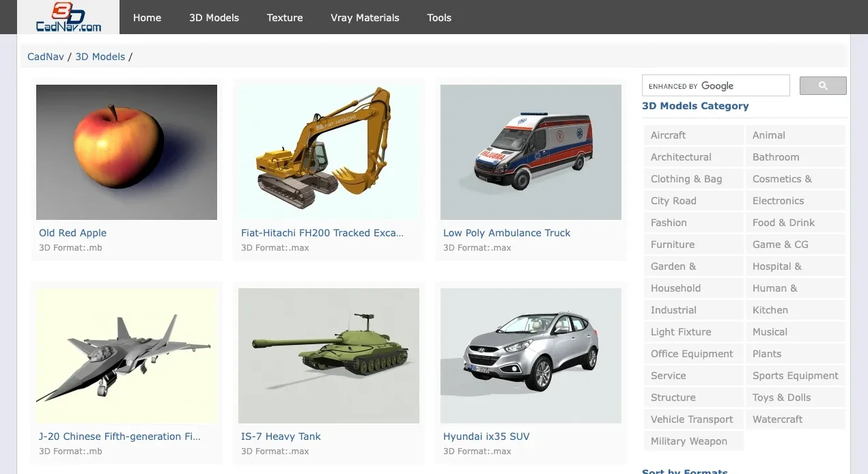Select Toys & Dolls category
Viewport: 868px width, 474px height.
click(795, 398)
